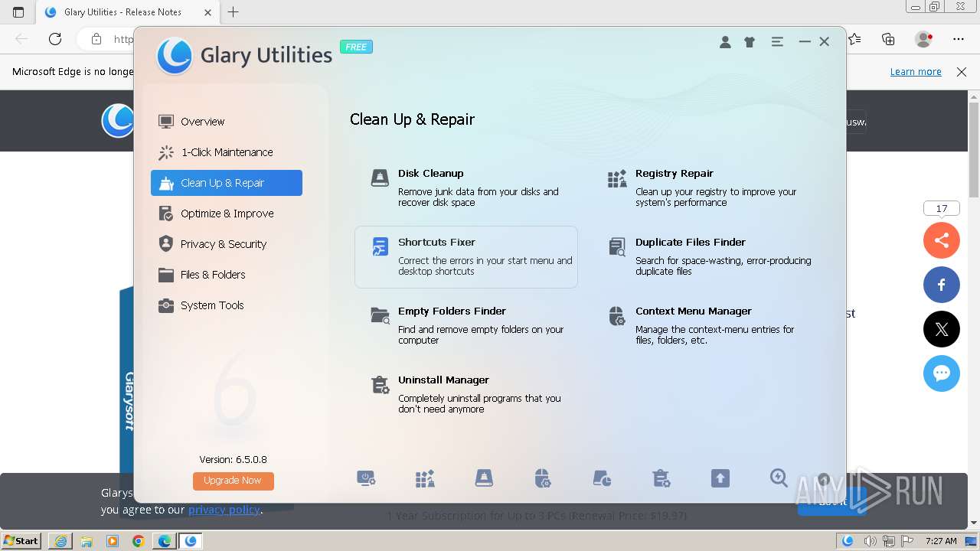Open Chrome from the taskbar
Image resolution: width=980 pixels, height=551 pixels.
click(x=138, y=541)
